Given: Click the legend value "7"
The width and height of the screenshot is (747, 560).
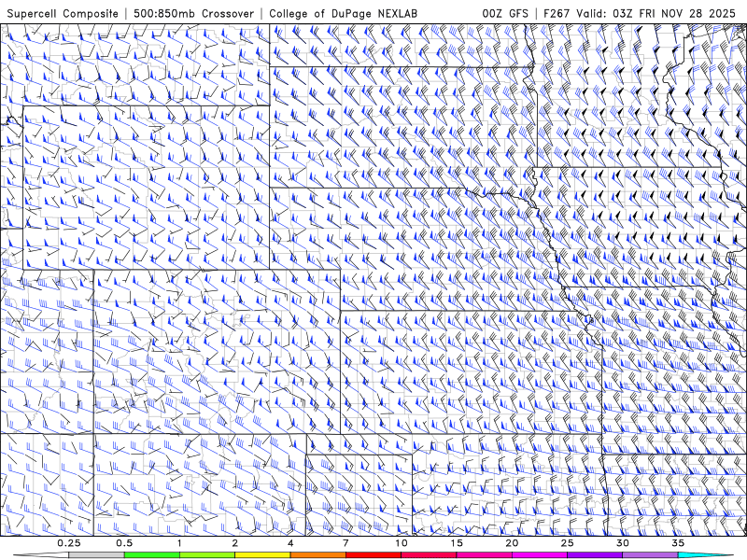Looking at the screenshot, I should (x=345, y=543).
